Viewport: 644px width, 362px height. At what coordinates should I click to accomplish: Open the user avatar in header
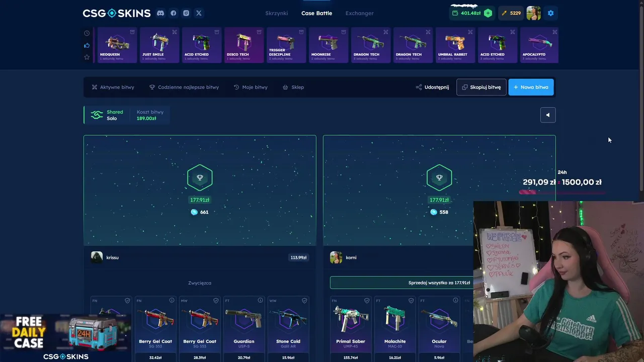click(533, 13)
